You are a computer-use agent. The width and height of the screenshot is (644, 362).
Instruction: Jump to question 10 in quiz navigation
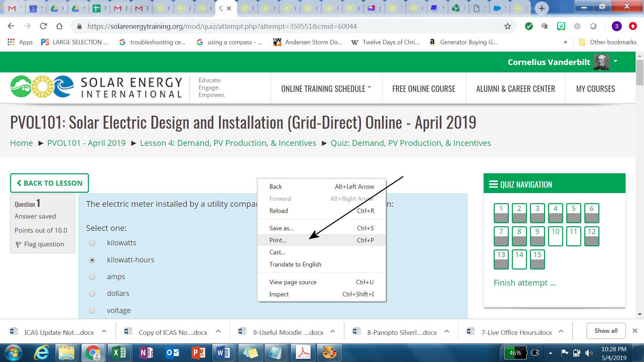[x=555, y=236]
